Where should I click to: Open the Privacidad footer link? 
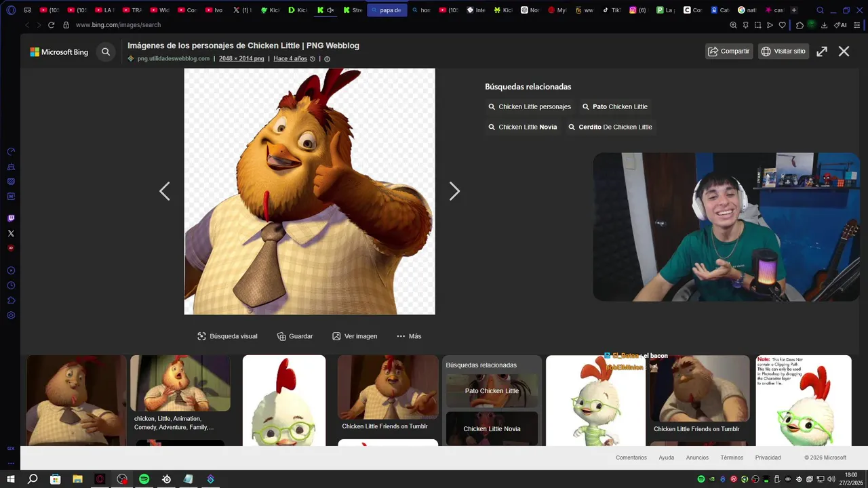(x=768, y=457)
